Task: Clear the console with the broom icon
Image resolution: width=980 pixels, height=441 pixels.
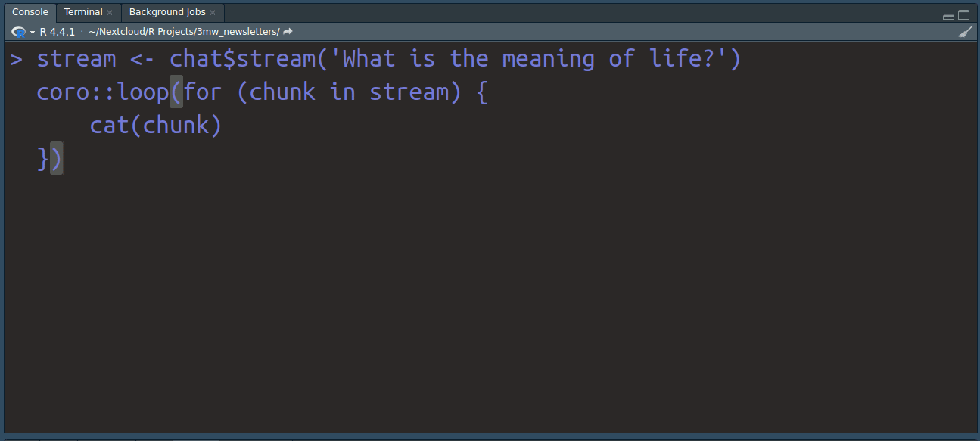Action: click(x=965, y=32)
